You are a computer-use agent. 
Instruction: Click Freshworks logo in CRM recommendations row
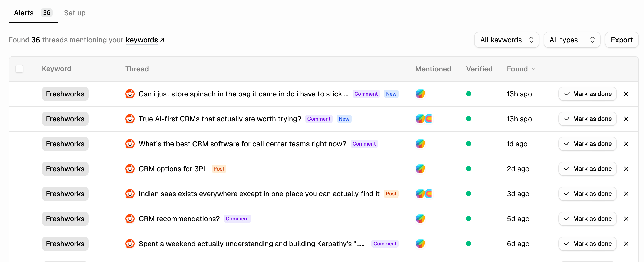pyautogui.click(x=420, y=219)
